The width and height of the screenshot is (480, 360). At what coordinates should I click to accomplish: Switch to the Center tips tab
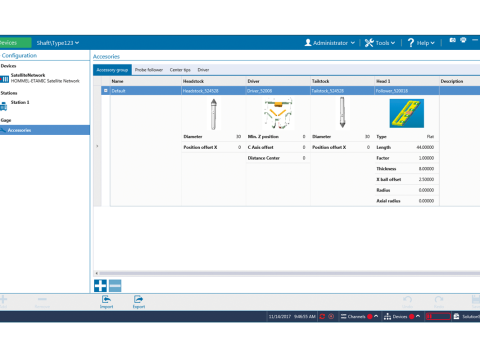(x=180, y=70)
